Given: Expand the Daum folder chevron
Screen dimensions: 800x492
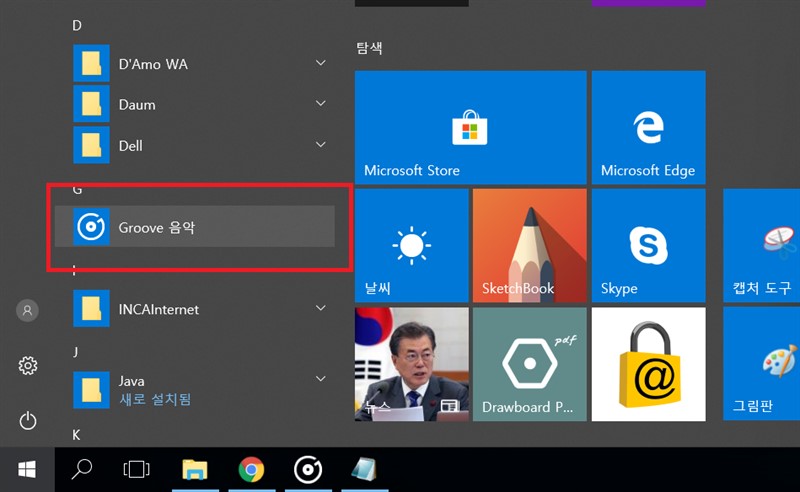Looking at the screenshot, I should (x=320, y=104).
